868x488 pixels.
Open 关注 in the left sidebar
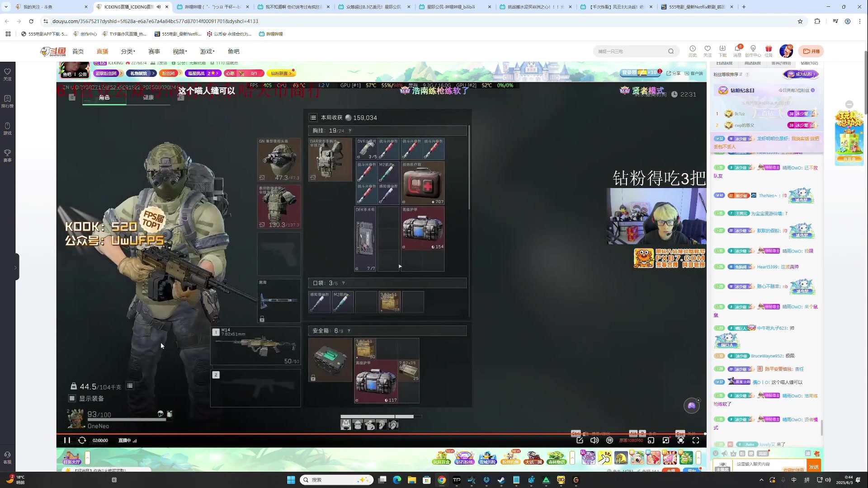7,75
